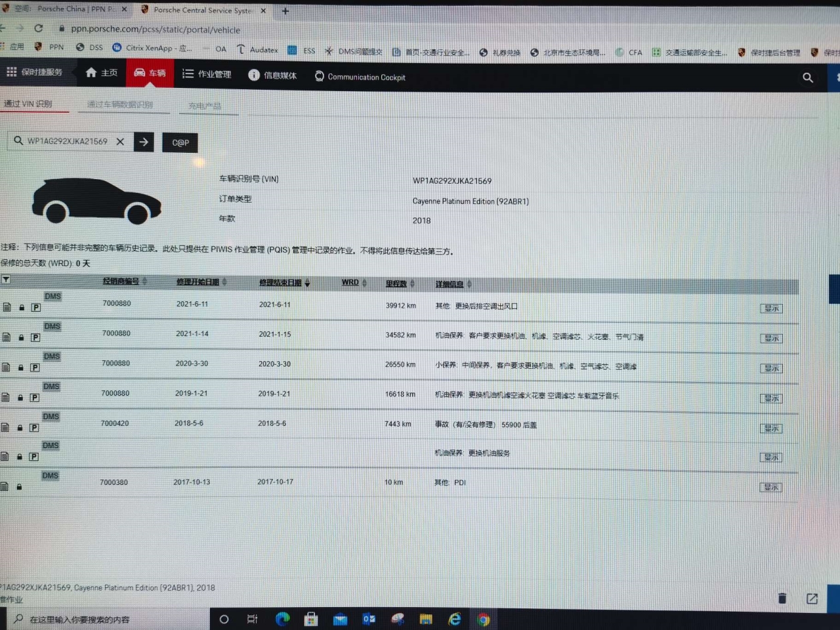Viewport: 840px width, 630px height.
Task: Go to 主页 home page
Action: coord(102,73)
